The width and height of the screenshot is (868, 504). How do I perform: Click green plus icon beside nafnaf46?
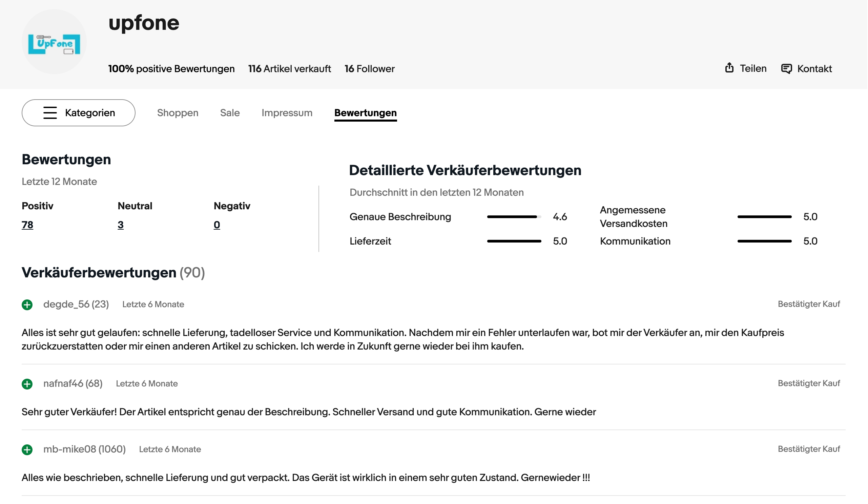pos(27,384)
